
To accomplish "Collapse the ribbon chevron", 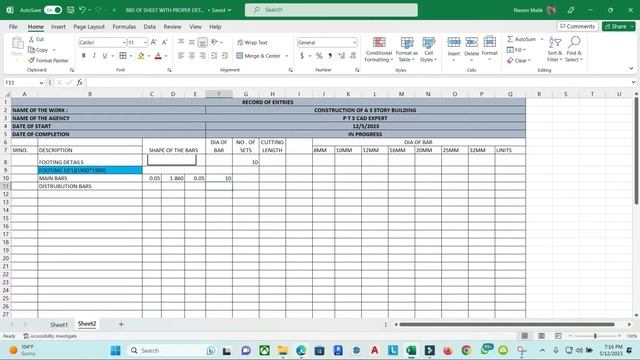I will tap(631, 69).
